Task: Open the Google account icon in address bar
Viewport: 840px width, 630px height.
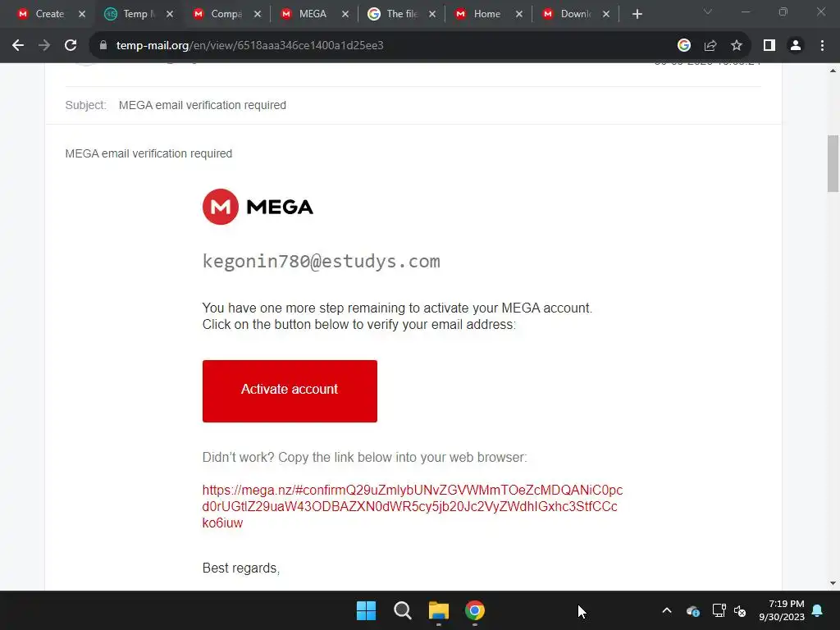Action: point(684,46)
